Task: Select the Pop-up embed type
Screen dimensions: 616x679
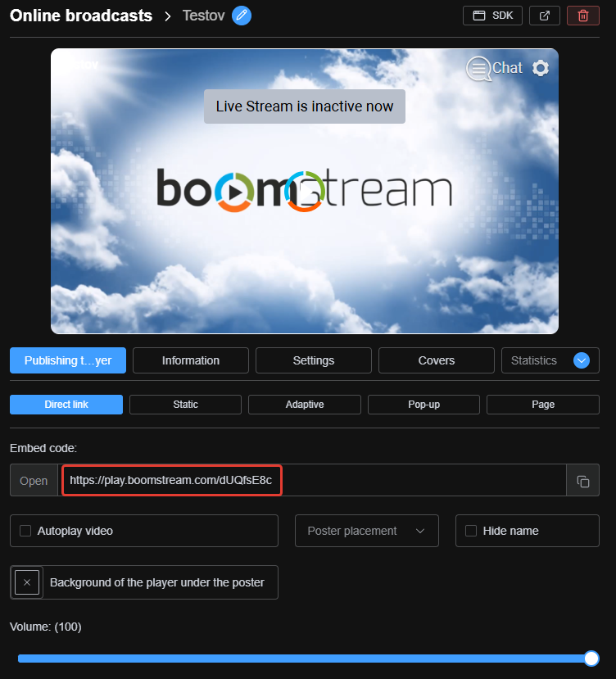Action: click(423, 405)
